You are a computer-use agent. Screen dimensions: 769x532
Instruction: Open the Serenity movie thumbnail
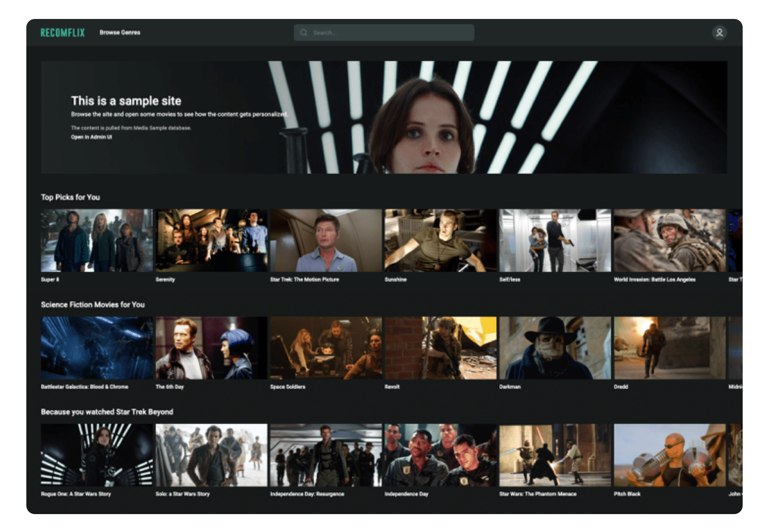click(211, 241)
